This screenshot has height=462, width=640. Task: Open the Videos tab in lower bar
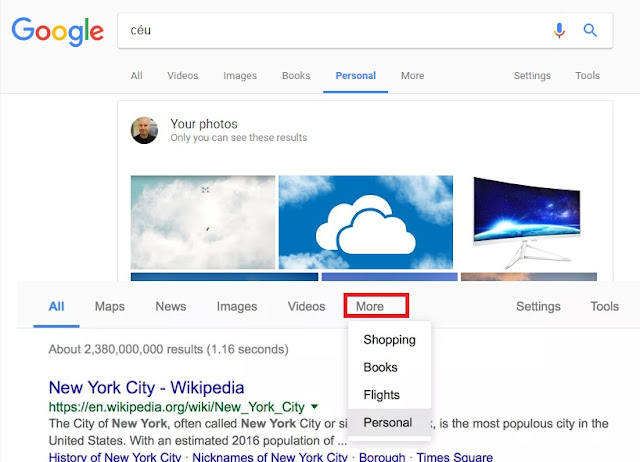point(306,307)
